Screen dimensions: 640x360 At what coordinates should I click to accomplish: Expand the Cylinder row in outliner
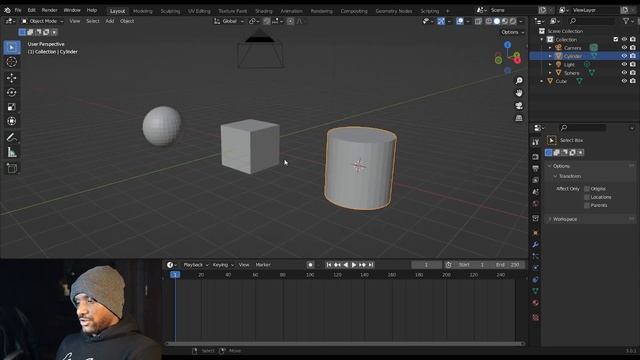[550, 56]
